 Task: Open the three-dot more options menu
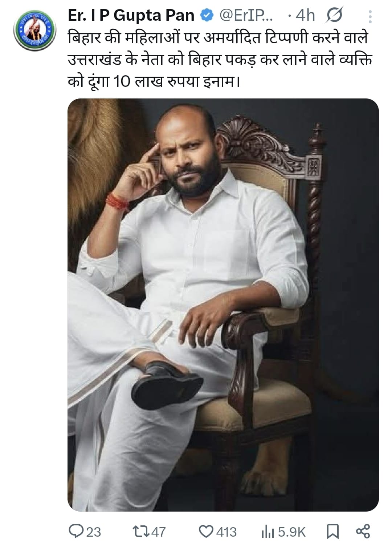pos(370,15)
